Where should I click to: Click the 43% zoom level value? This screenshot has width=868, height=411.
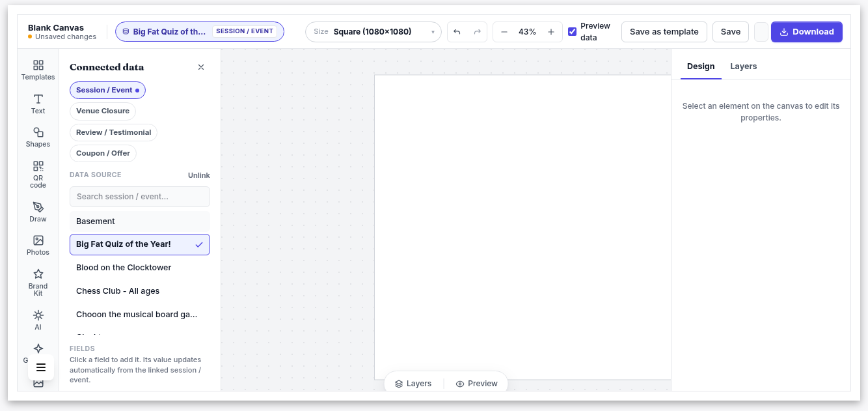[527, 32]
